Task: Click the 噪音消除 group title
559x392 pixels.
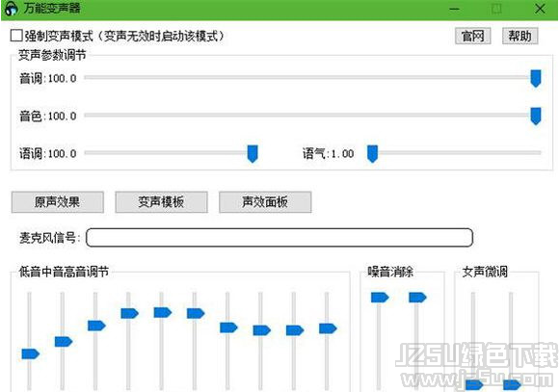Action: (390, 272)
